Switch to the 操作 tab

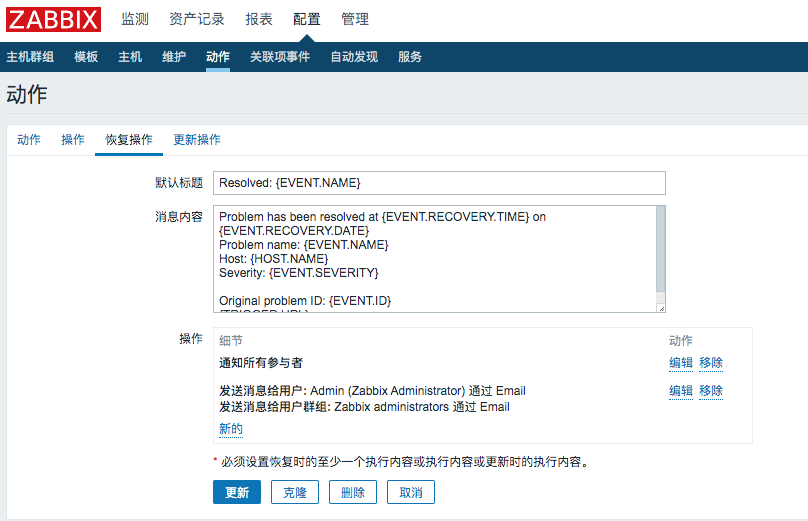click(x=73, y=140)
